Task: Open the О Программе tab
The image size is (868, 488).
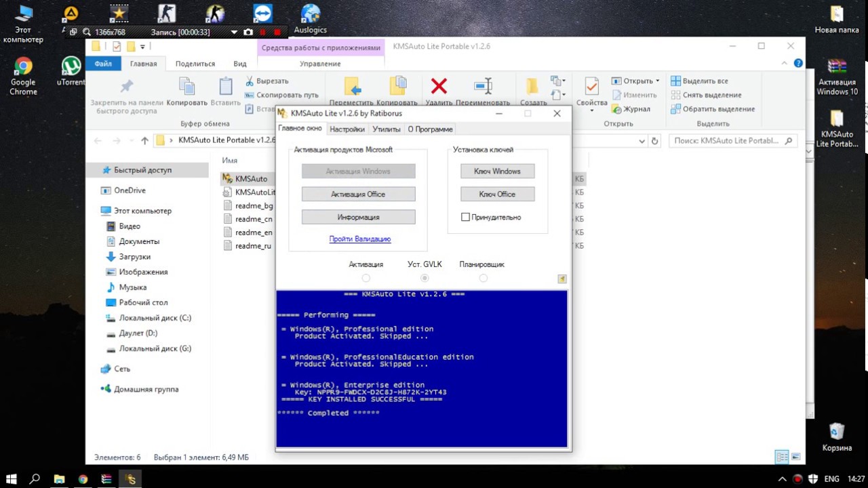Action: (430, 129)
